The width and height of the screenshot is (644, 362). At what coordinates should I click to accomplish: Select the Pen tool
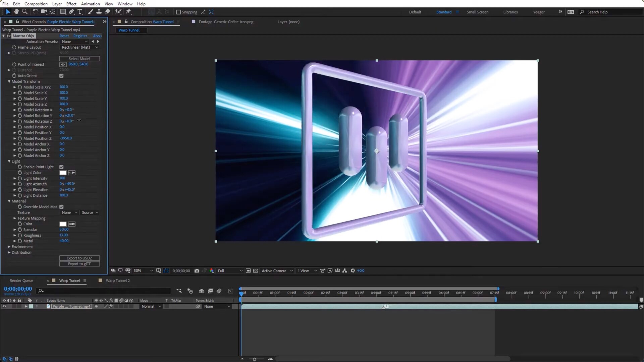click(71, 12)
